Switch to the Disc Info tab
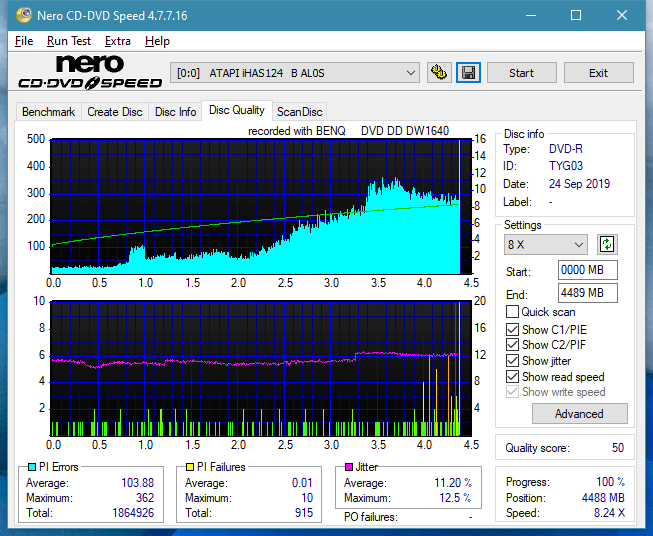The width and height of the screenshot is (653, 536). coord(175,112)
